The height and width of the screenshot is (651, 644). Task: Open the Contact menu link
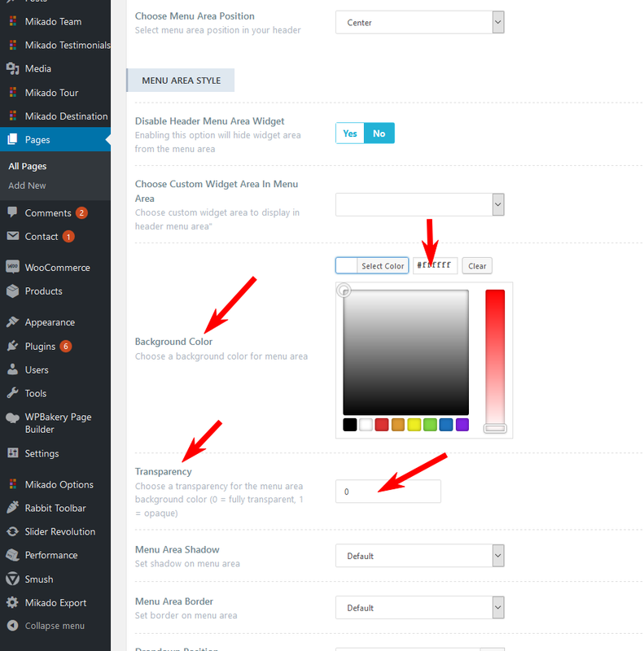(x=42, y=237)
